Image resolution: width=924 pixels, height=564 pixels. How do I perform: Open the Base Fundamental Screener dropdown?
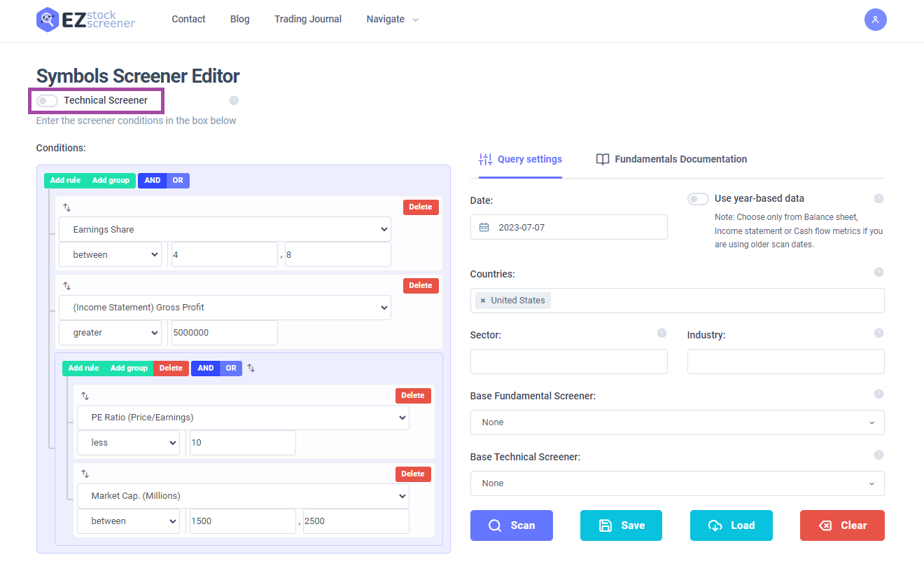(677, 422)
